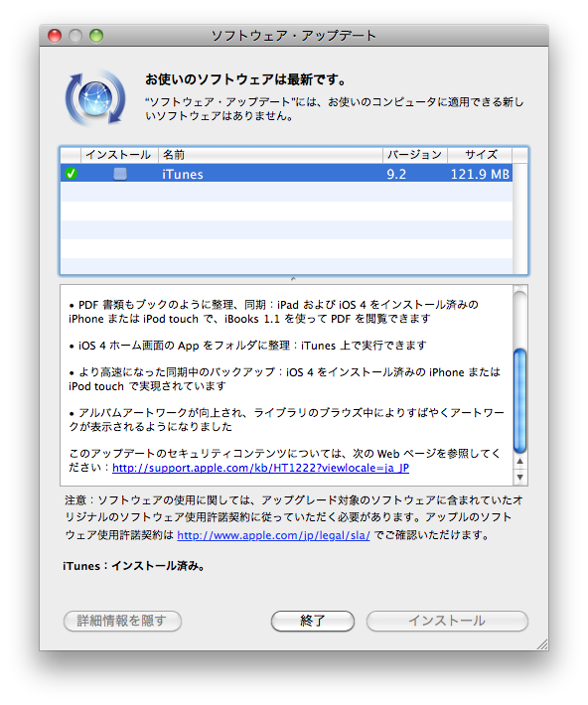Click the scroll down arrow in the description pane

click(520, 477)
